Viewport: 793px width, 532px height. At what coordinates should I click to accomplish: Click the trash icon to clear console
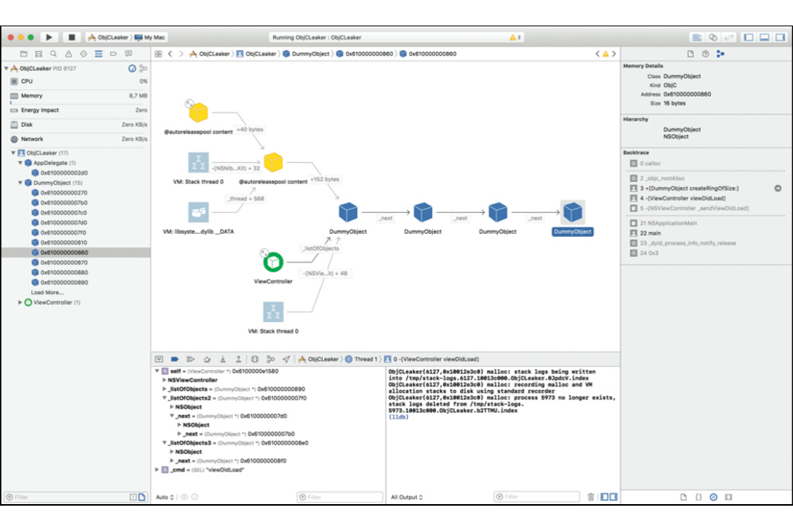(x=591, y=496)
